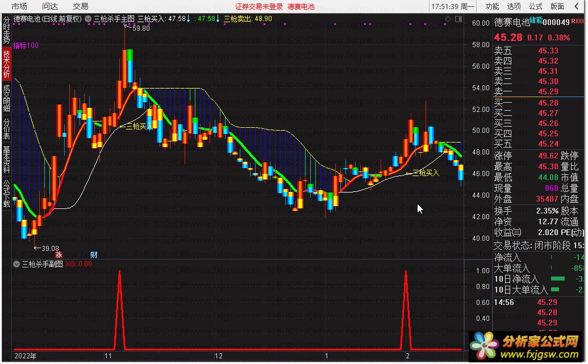Click the stock code 000049
Viewport: 588px width, 364px height.
tap(557, 23)
